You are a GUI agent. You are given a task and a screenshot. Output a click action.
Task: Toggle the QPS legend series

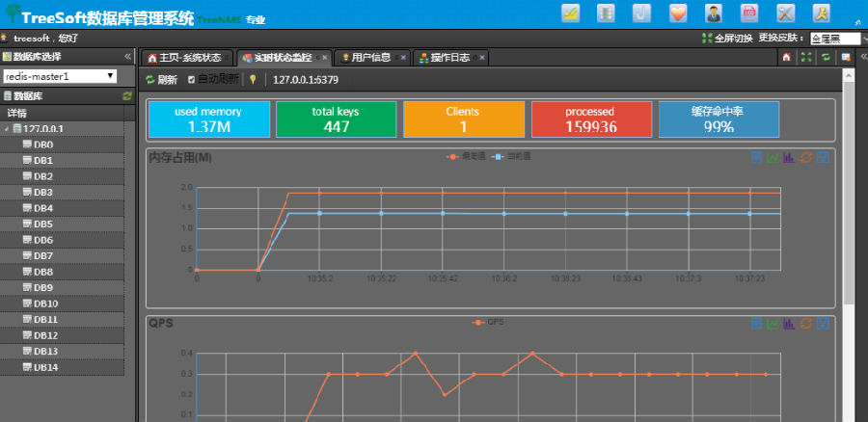click(x=488, y=323)
